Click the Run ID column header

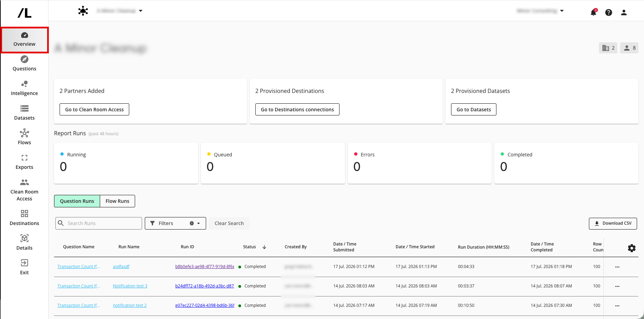pyautogui.click(x=187, y=247)
